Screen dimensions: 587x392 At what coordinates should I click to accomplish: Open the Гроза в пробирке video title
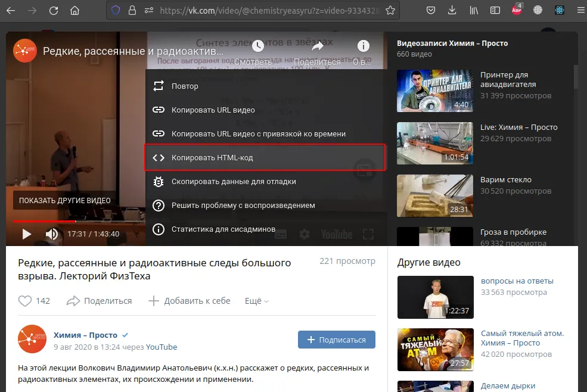[513, 232]
